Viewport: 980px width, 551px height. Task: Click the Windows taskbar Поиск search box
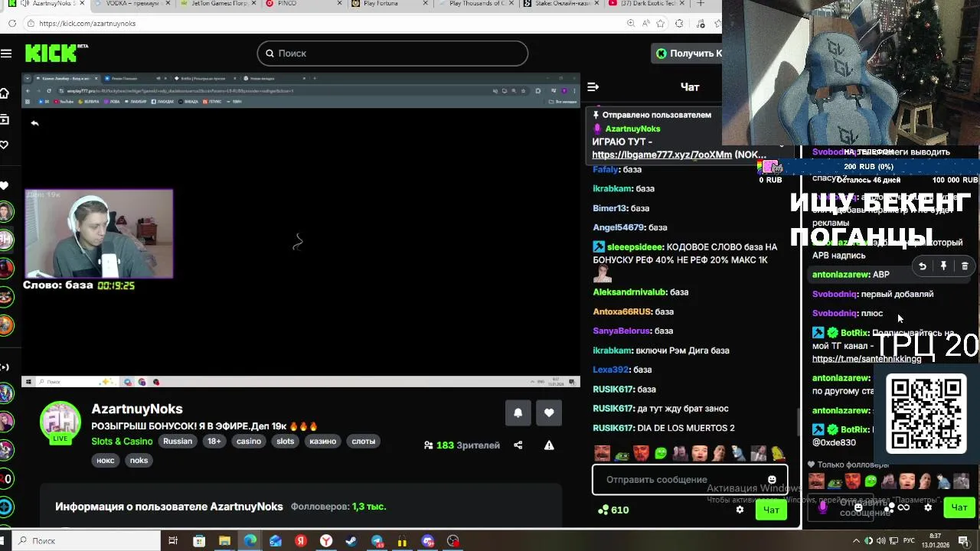pyautogui.click(x=86, y=541)
